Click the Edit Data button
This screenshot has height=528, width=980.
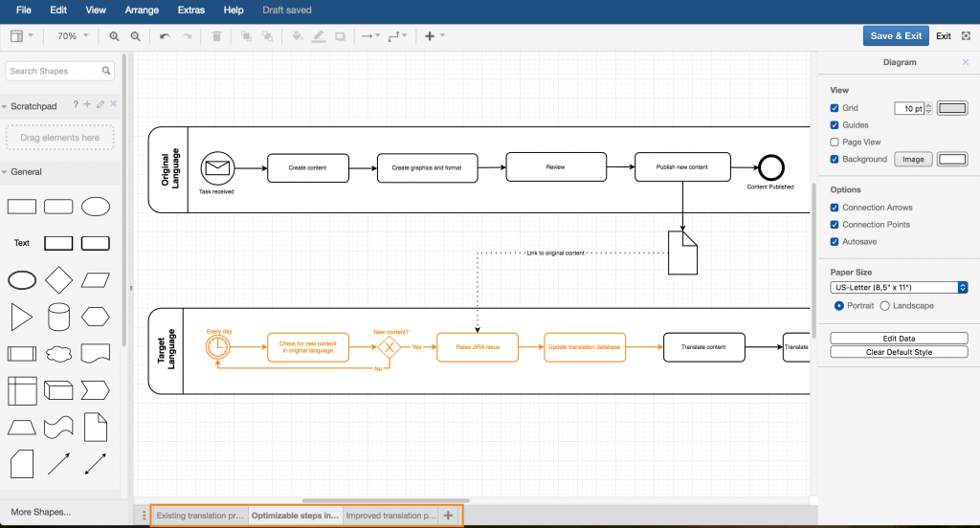pyautogui.click(x=899, y=338)
